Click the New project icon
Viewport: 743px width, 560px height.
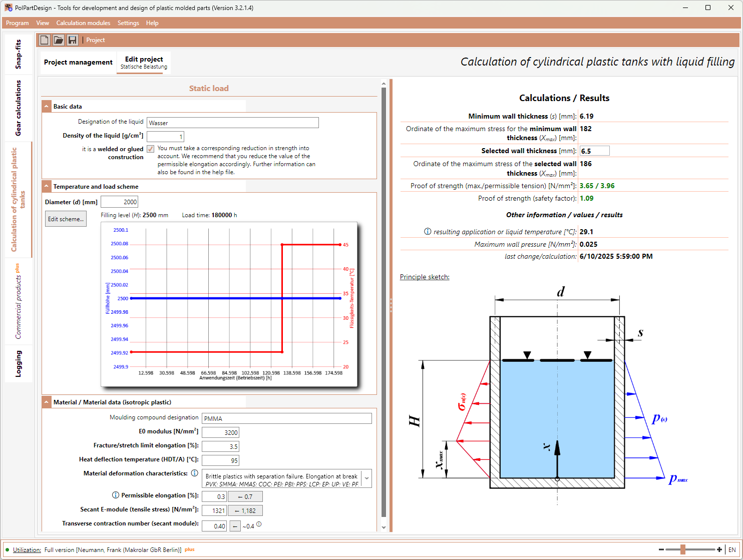[45, 40]
